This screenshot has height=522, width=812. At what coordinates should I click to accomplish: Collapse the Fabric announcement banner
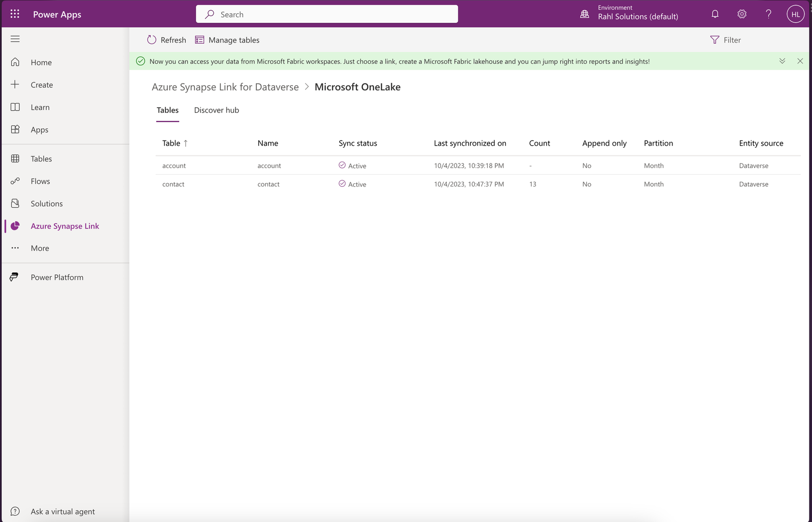point(782,61)
